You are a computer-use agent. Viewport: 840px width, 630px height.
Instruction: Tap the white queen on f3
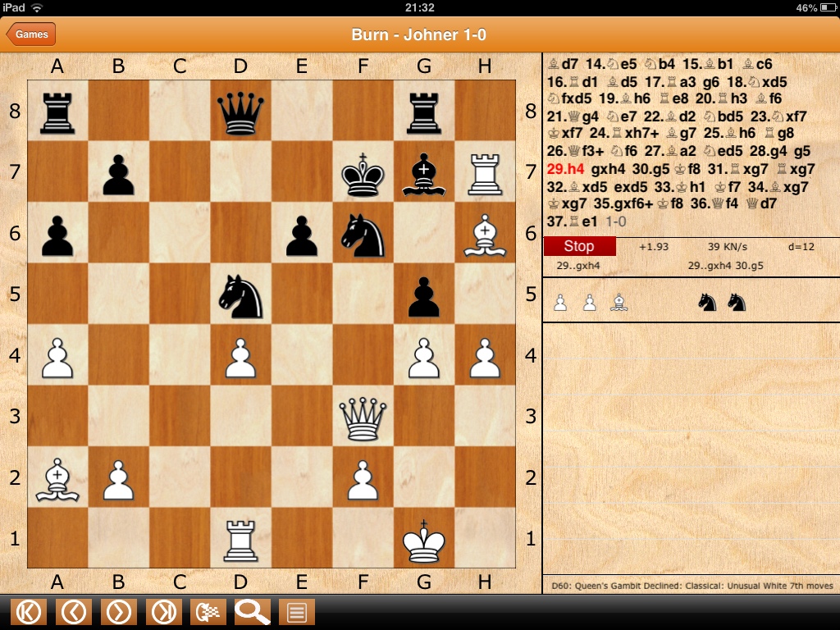click(363, 416)
